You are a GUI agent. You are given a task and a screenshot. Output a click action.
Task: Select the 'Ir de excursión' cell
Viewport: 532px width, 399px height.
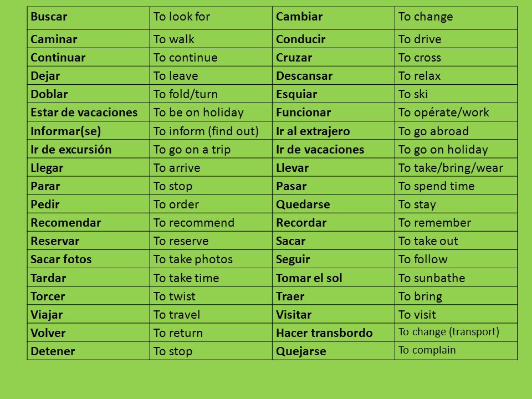(x=88, y=149)
